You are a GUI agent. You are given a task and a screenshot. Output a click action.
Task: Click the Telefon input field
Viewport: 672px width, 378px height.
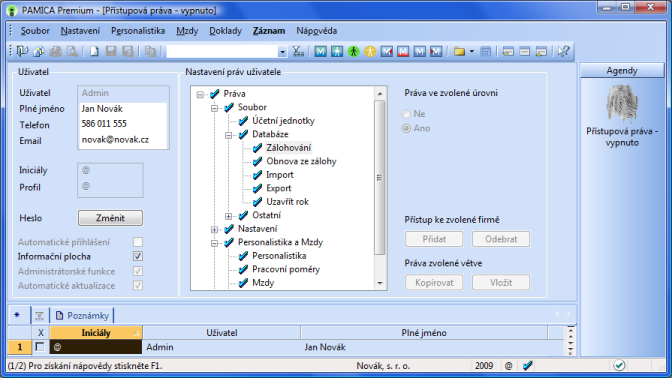point(123,124)
